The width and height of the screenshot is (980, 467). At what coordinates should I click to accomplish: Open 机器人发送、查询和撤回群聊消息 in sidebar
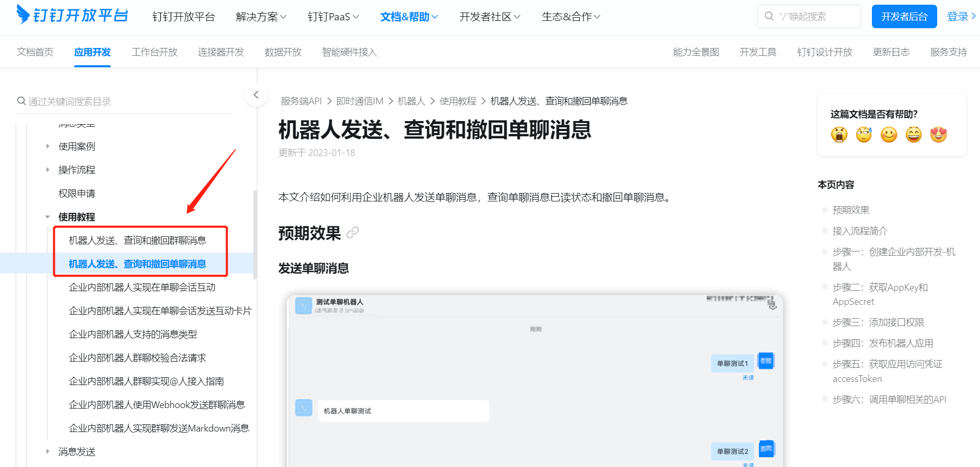coord(137,240)
